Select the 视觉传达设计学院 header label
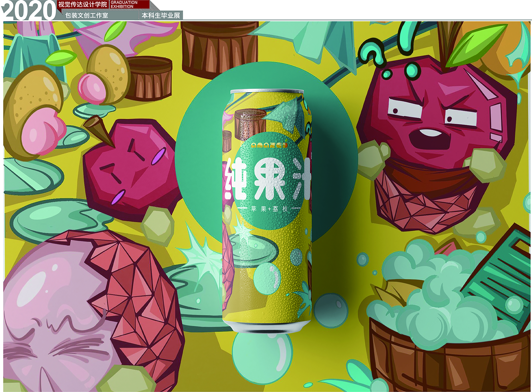The width and height of the screenshot is (532, 392). [82, 4]
